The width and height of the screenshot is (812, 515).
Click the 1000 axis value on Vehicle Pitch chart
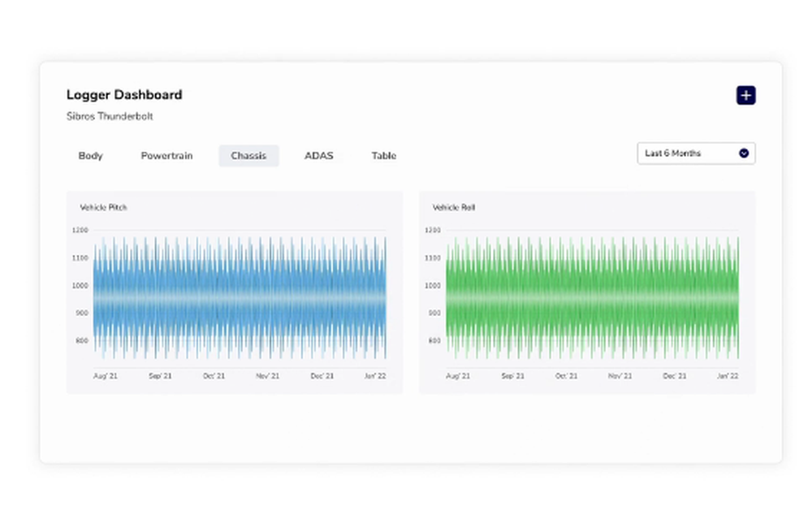click(80, 285)
